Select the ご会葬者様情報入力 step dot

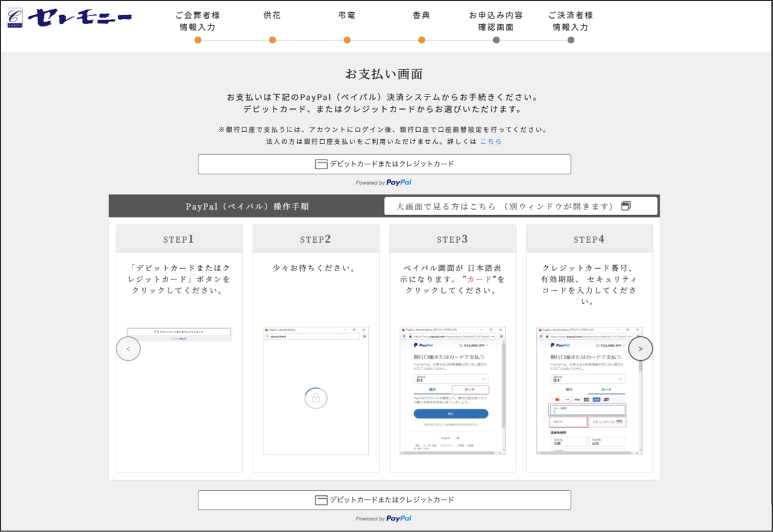pos(198,40)
